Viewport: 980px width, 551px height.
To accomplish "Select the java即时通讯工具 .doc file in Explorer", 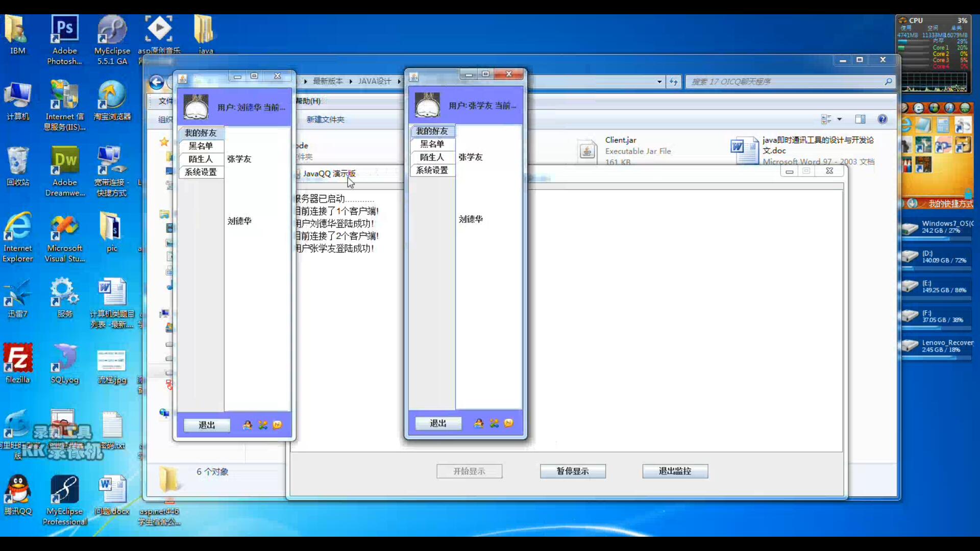I will [802, 150].
